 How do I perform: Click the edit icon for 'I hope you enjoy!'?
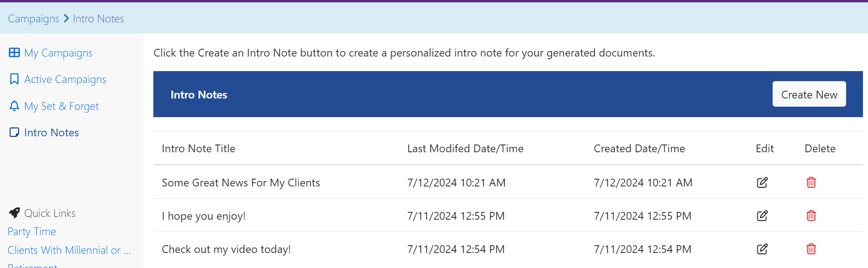point(762,216)
